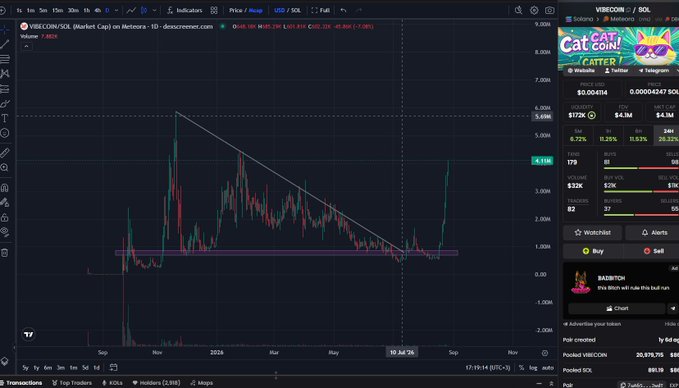Open the timezone UTC+3 selector
This screenshot has width=679, height=388.
click(488, 368)
